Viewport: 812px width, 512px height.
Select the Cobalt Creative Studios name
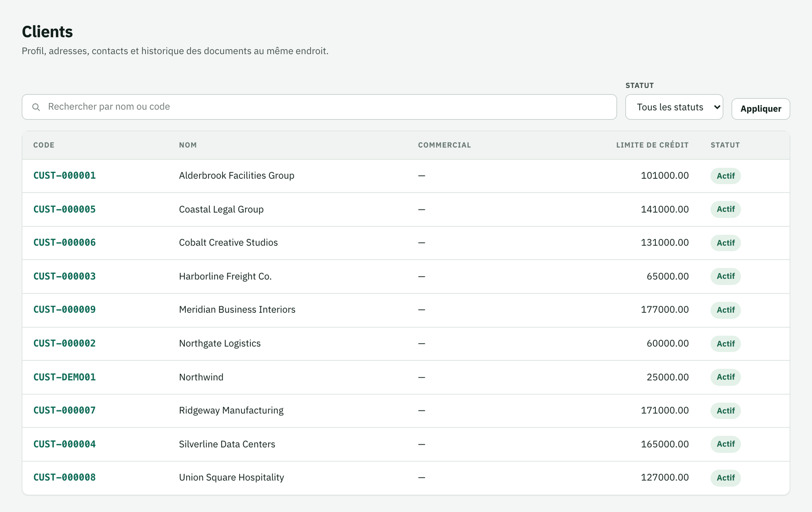[228, 243]
